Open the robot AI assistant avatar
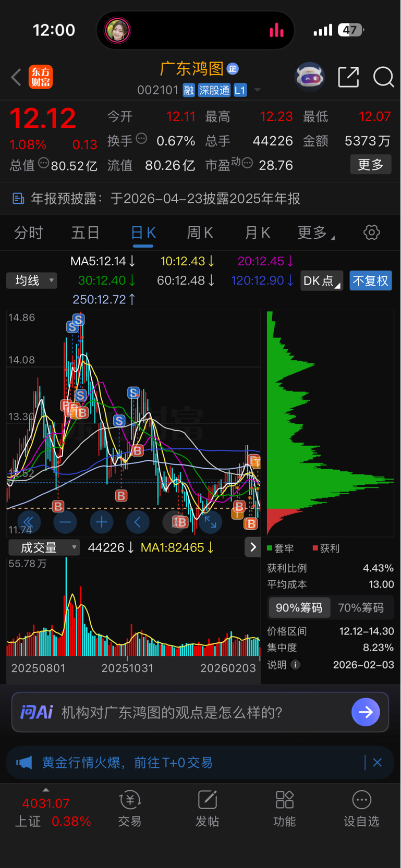Image resolution: width=401 pixels, height=868 pixels. pos(310,77)
